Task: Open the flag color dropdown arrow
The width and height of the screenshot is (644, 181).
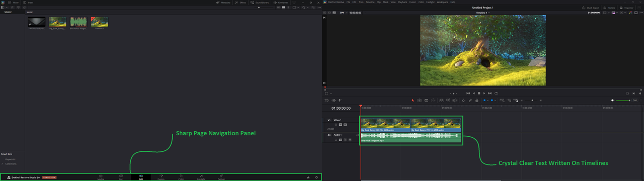Action: pos(488,100)
